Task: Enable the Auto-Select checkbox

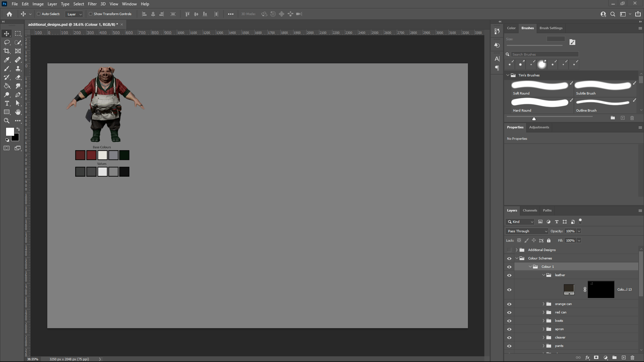Action: click(x=39, y=14)
